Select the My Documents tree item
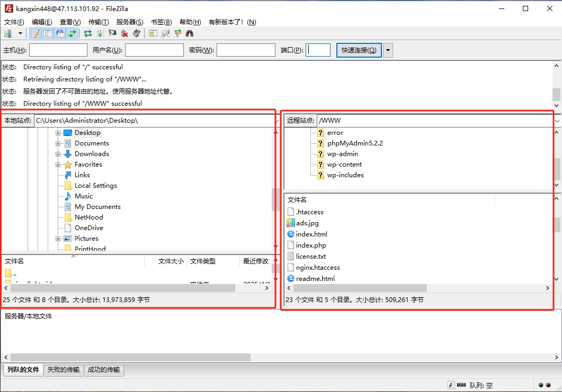Image resolution: width=562 pixels, height=392 pixels. (x=97, y=207)
